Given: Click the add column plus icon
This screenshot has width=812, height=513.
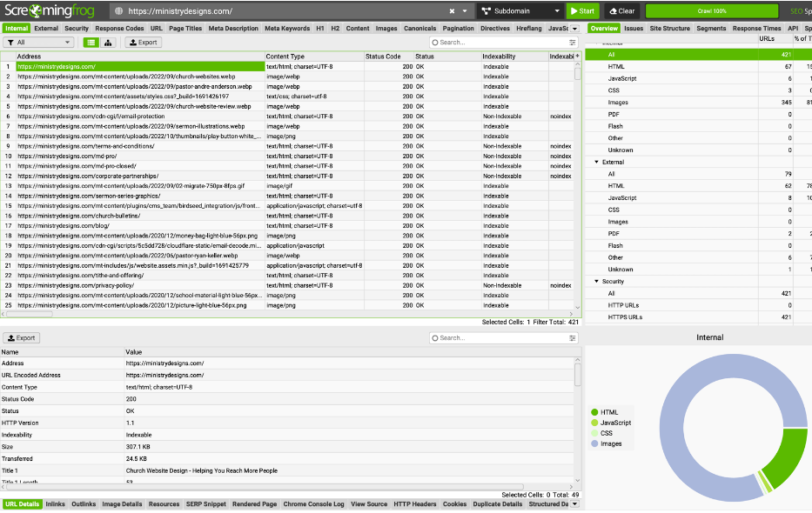Looking at the screenshot, I should (x=577, y=57).
